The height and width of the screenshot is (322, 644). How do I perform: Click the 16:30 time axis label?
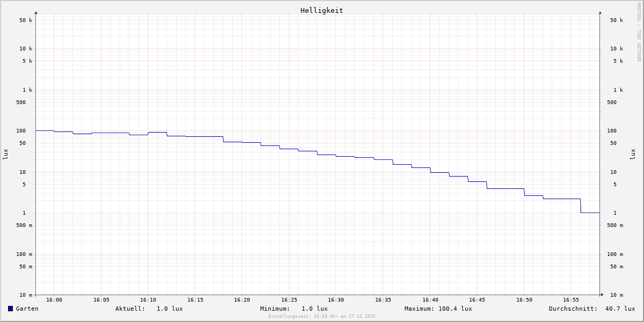coord(336,300)
